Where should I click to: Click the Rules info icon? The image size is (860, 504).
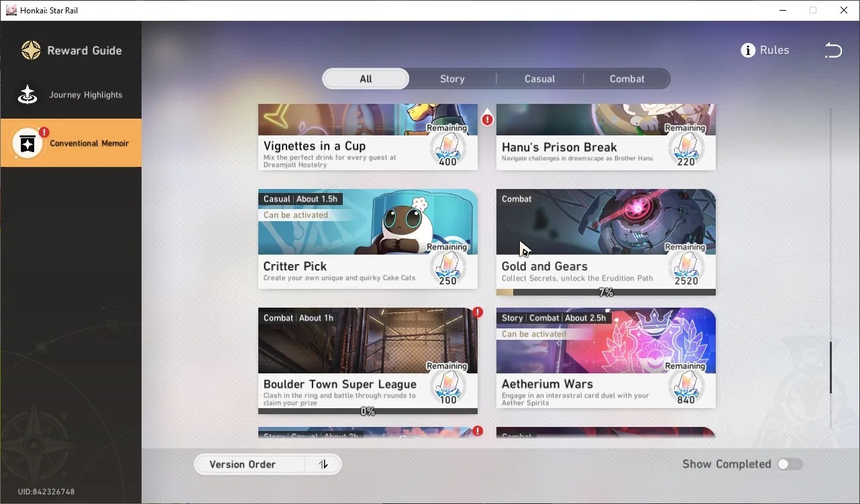(x=748, y=50)
